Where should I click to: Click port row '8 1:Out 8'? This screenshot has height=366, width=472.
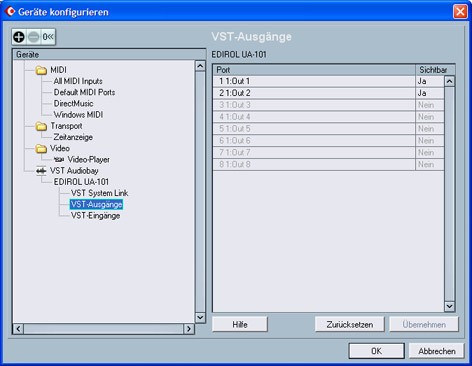pyautogui.click(x=314, y=165)
